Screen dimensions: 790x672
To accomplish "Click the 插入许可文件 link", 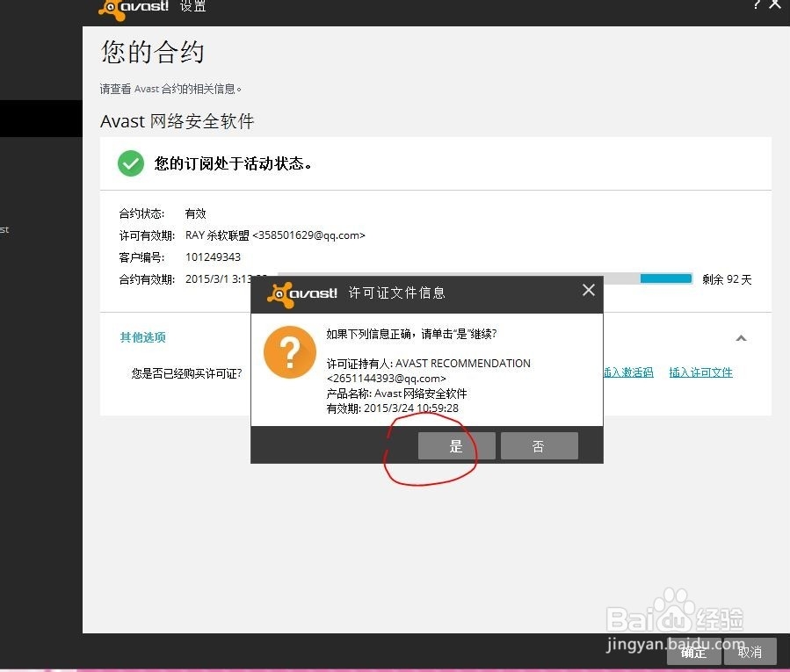I will 701,372.
